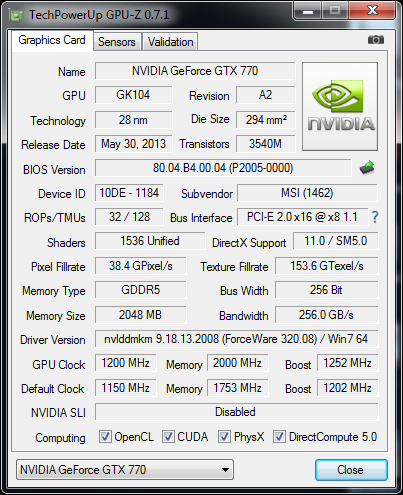Viewport: 403px width, 495px height.
Task: Click the BIOS save chip icon
Action: (367, 168)
